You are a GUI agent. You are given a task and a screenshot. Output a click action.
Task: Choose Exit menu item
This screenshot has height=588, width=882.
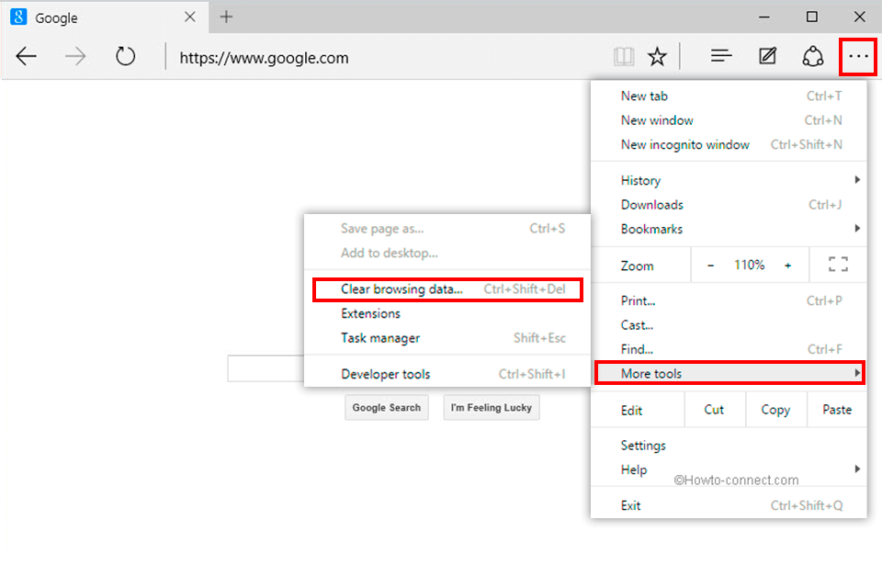[x=729, y=505]
